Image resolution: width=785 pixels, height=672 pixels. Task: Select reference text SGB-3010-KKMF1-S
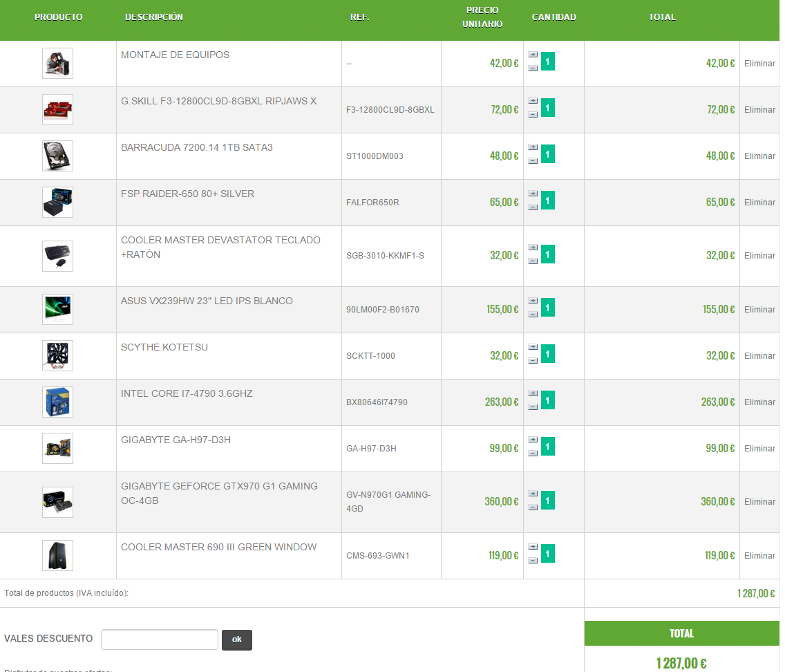(x=385, y=255)
